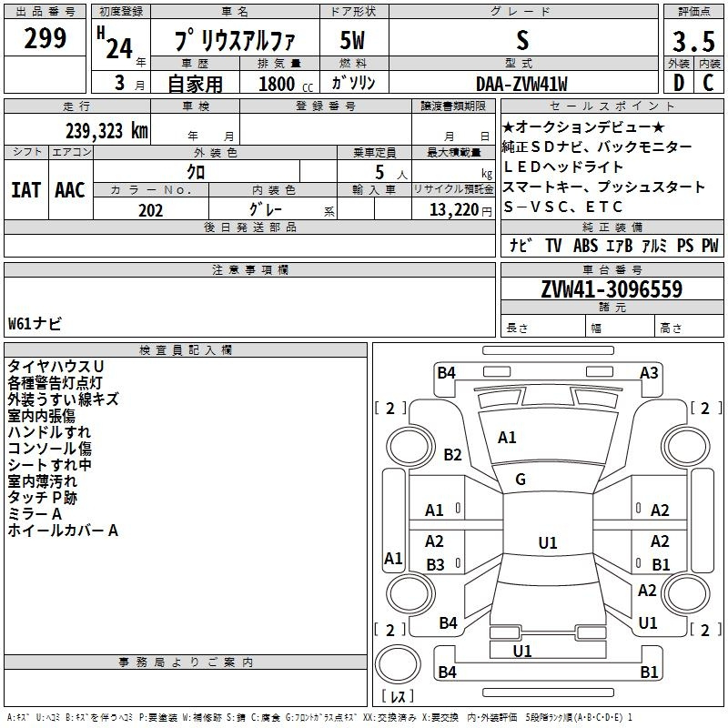Click the color number 202

click(x=151, y=210)
